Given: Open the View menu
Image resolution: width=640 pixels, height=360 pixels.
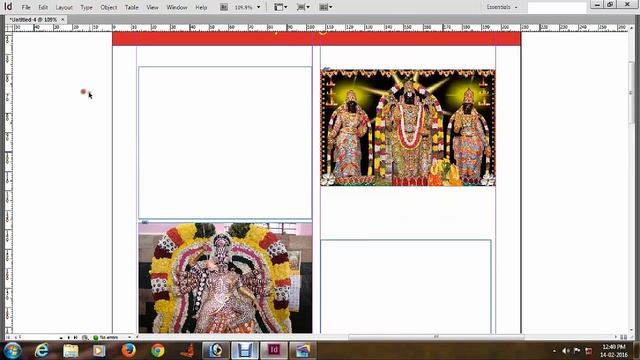Looking at the screenshot, I should pos(152,7).
